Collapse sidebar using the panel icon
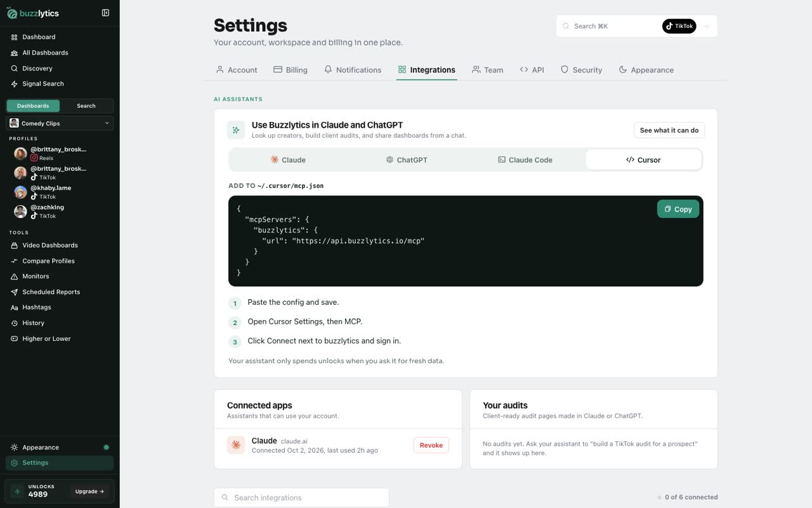812x508 pixels. click(x=105, y=13)
